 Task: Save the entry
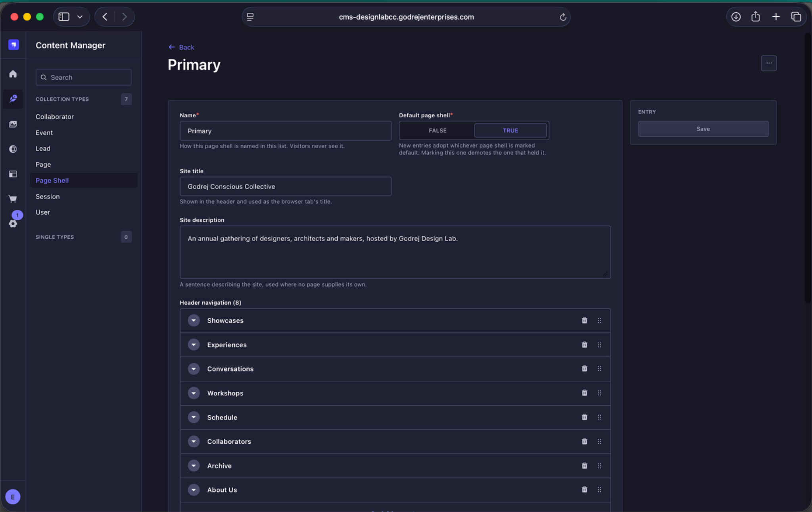(703, 129)
